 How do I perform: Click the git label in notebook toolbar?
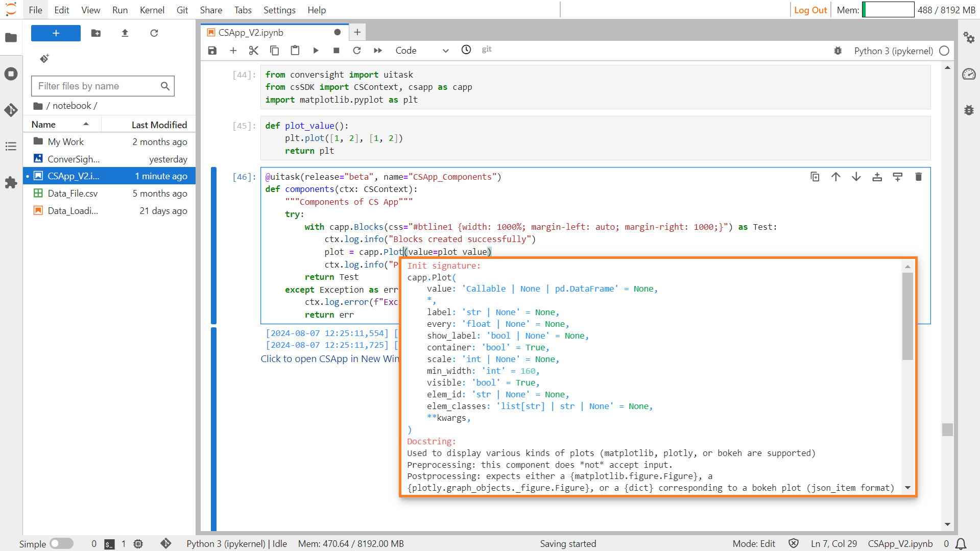486,49
